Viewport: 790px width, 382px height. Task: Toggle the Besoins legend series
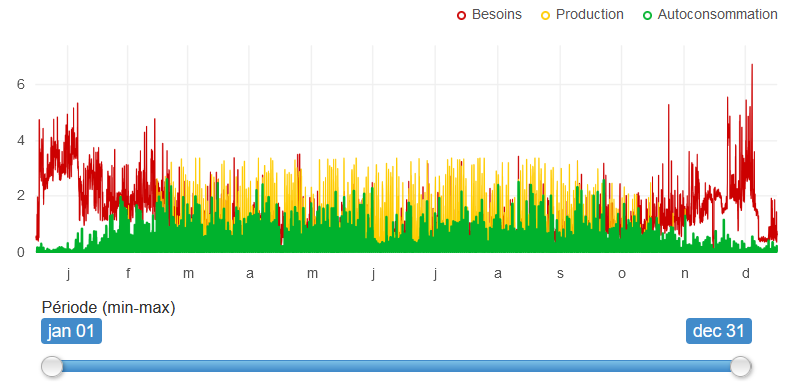pos(489,15)
